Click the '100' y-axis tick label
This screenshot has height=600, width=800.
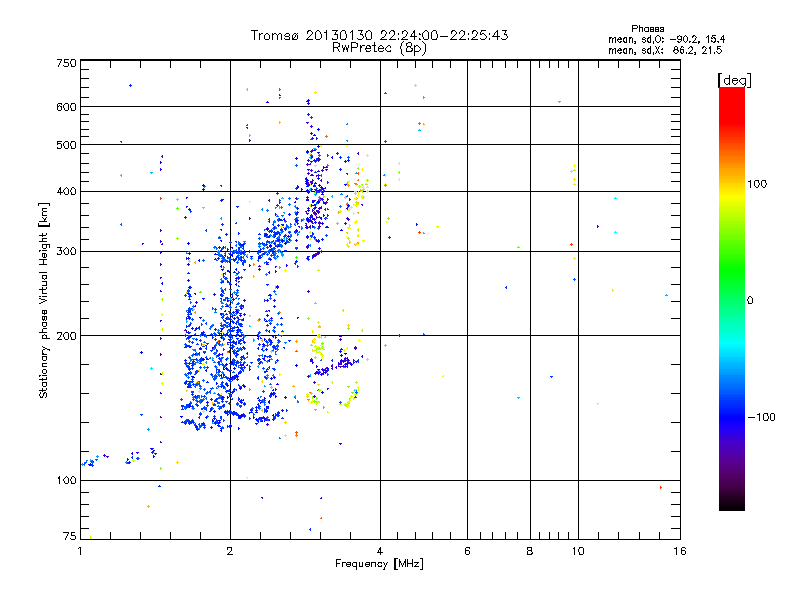pyautogui.click(x=66, y=480)
